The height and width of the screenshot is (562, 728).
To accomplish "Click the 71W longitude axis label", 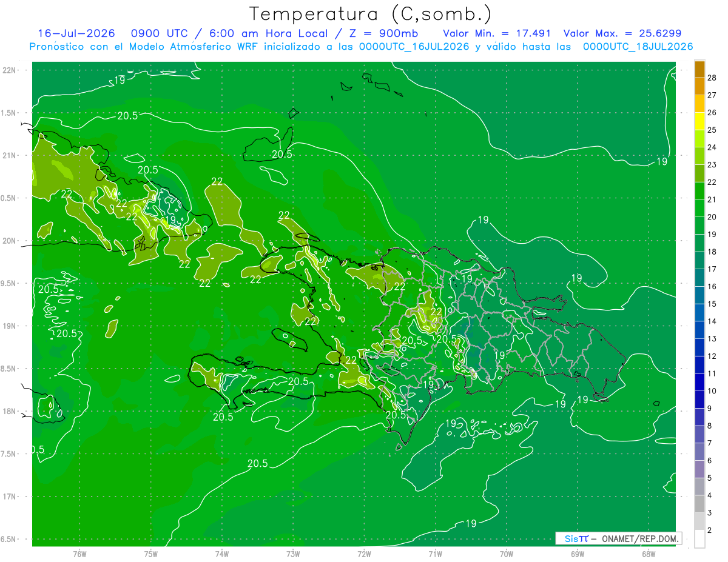I will point(435,554).
